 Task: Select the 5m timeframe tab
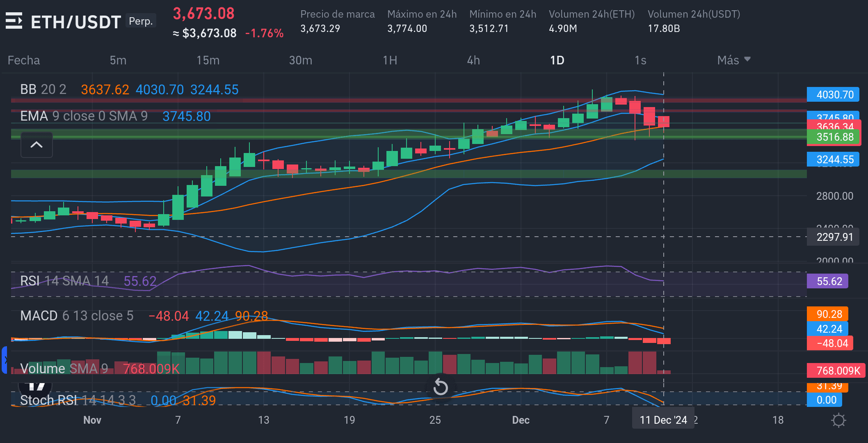[118, 60]
